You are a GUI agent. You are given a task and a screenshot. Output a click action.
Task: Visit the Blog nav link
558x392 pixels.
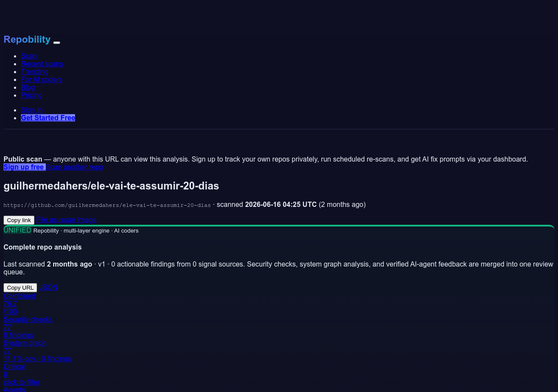tap(28, 87)
